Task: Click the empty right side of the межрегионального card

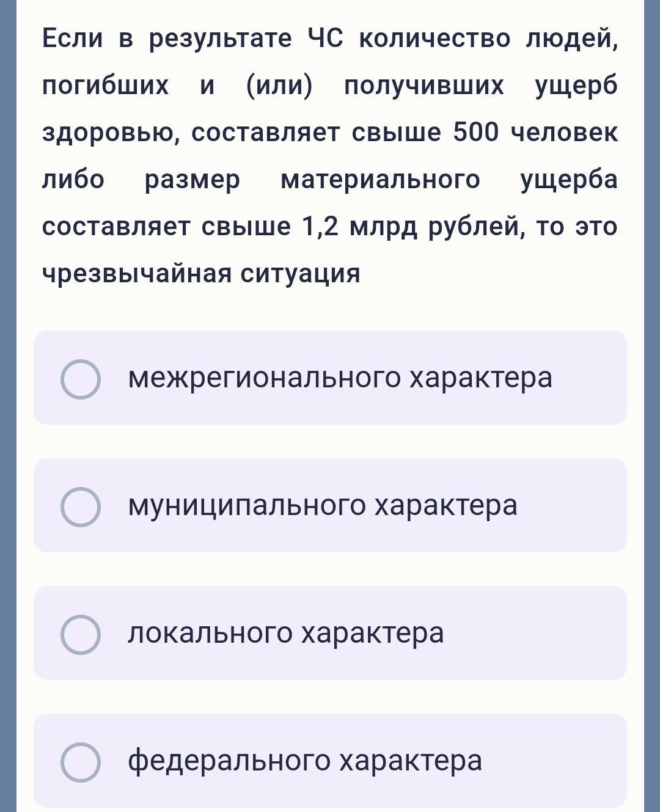Action: [590, 378]
